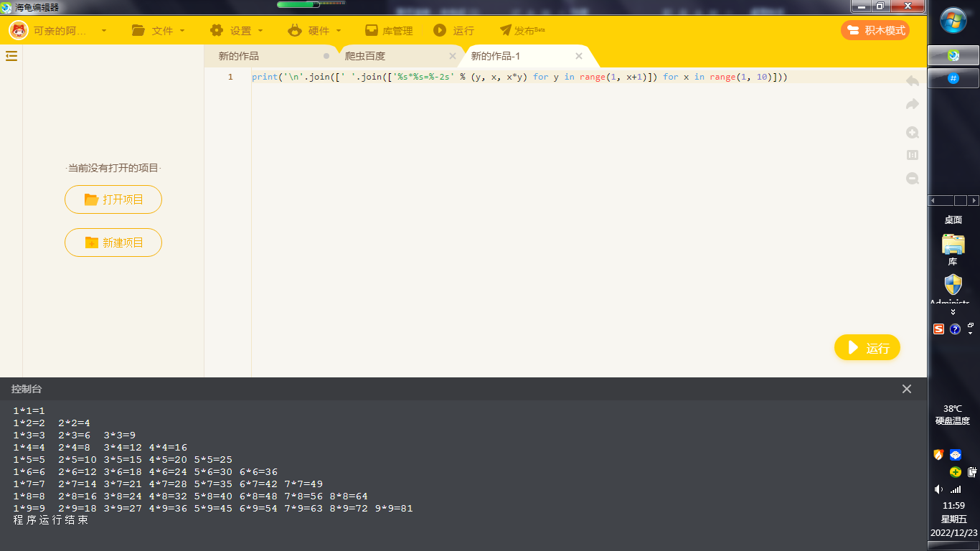Click network signal bars icon

pos(956,489)
